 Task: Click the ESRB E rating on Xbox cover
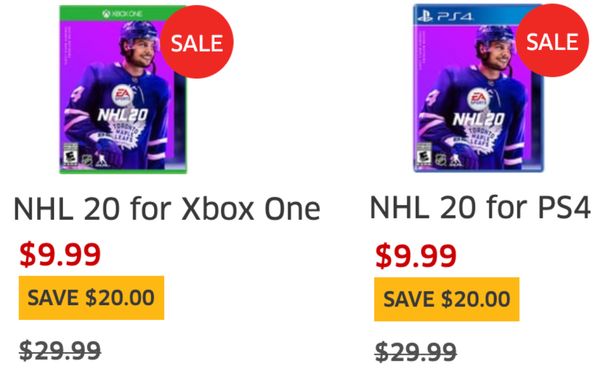(x=70, y=155)
